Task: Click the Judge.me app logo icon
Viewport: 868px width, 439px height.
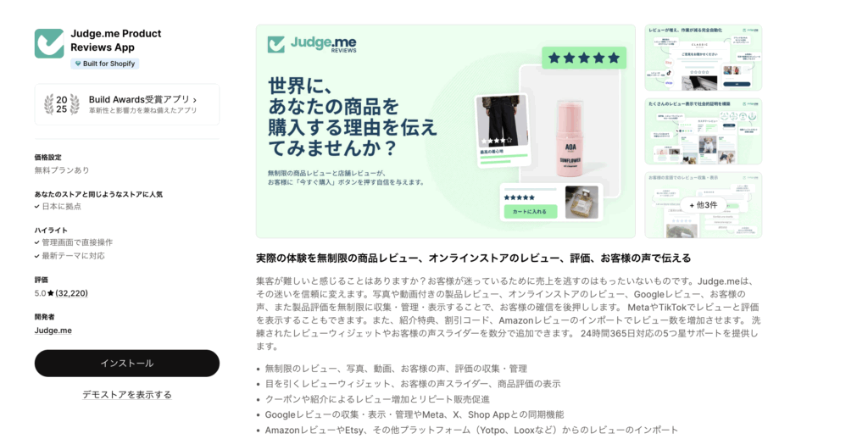Action: 49,43
